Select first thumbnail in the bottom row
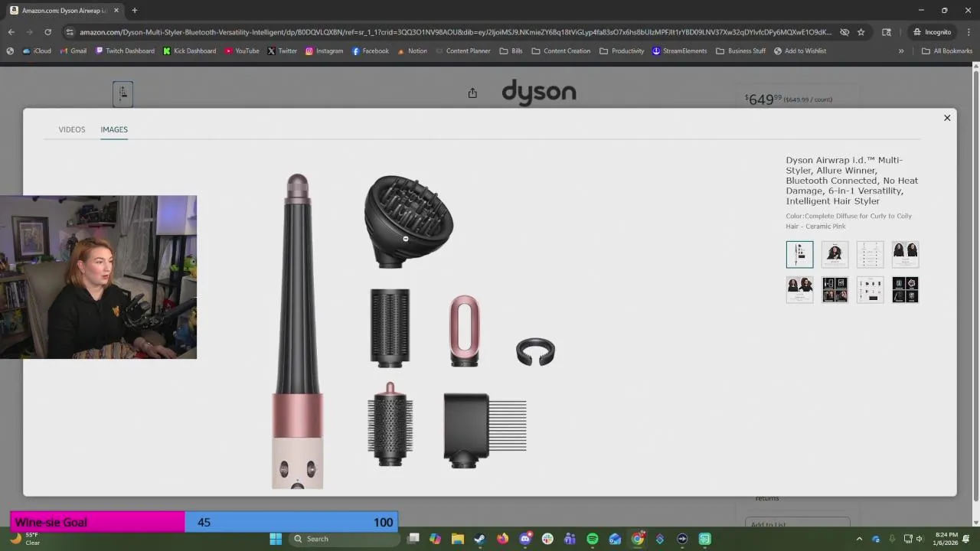 (x=799, y=290)
